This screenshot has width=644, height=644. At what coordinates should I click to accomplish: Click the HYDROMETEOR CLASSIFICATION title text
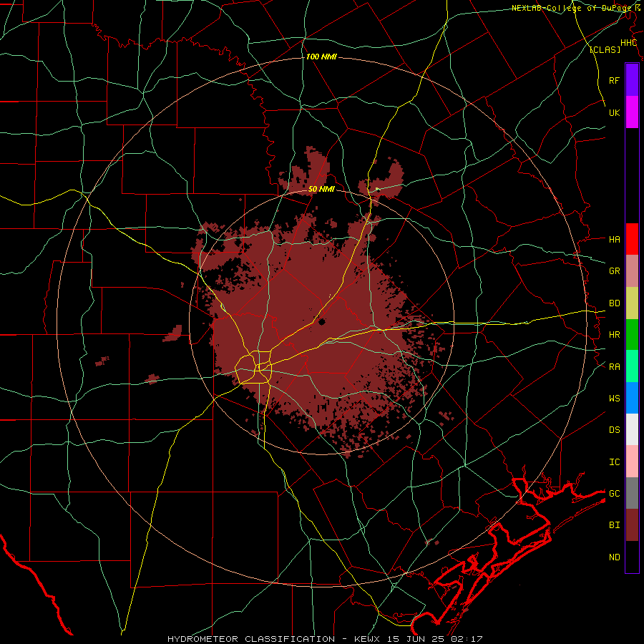tap(251, 639)
